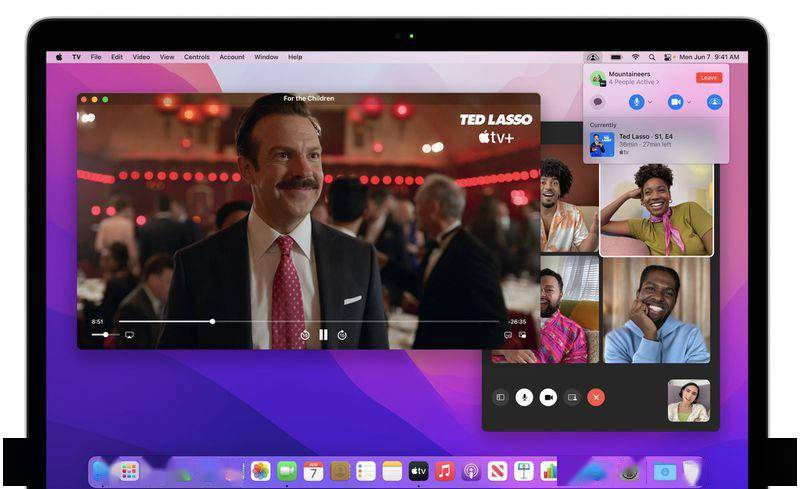Click the screen share button in FaceTime window
The width and height of the screenshot is (800, 489).
pyautogui.click(x=572, y=397)
